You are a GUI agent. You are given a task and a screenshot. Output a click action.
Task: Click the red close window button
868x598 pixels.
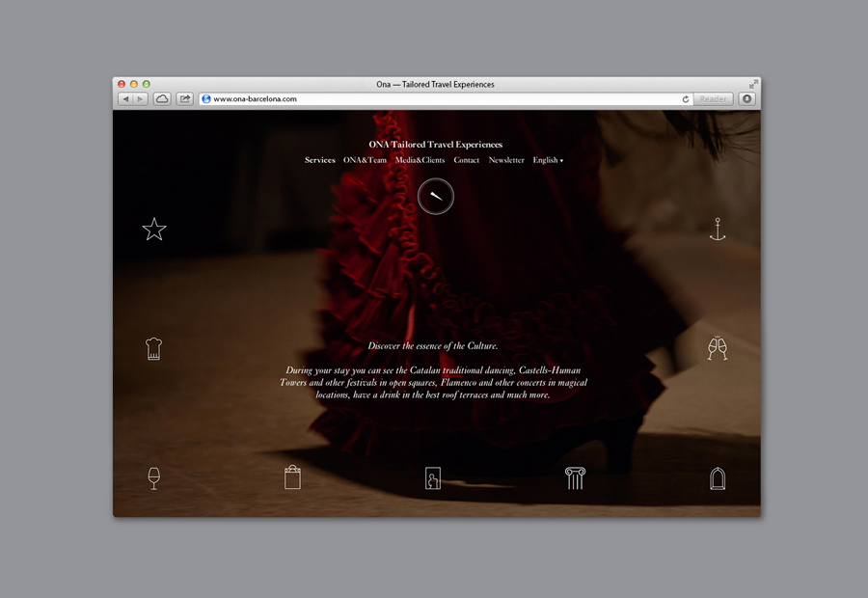tap(122, 84)
